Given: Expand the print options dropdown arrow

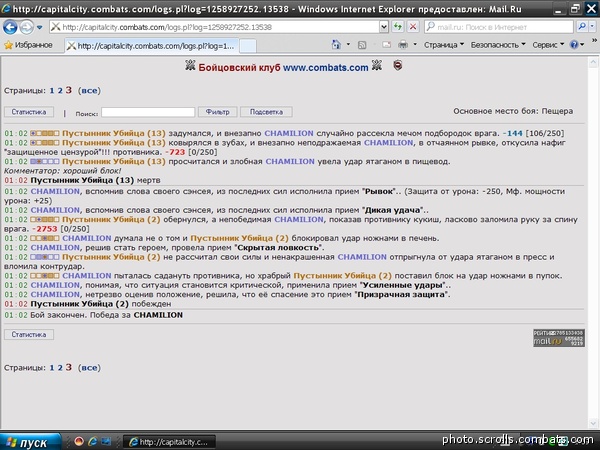Looking at the screenshot, I should coord(415,45).
